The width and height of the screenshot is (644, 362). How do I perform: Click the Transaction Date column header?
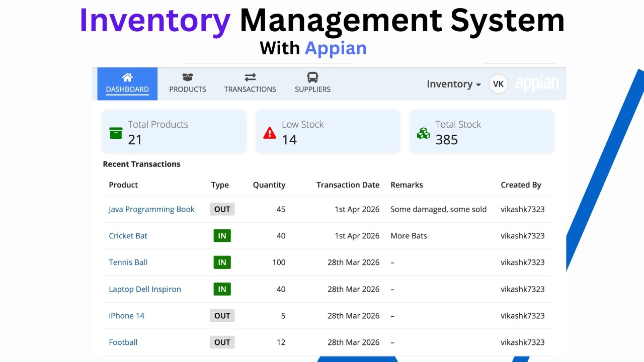pyautogui.click(x=348, y=185)
